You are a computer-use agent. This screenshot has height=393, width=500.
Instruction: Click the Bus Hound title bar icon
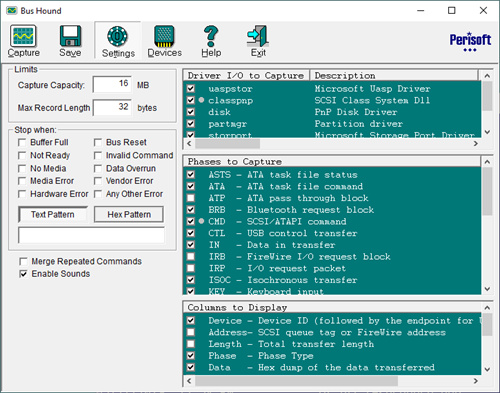click(12, 11)
